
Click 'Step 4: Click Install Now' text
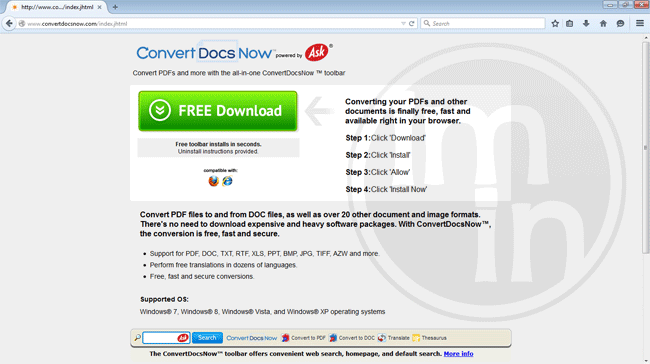386,189
